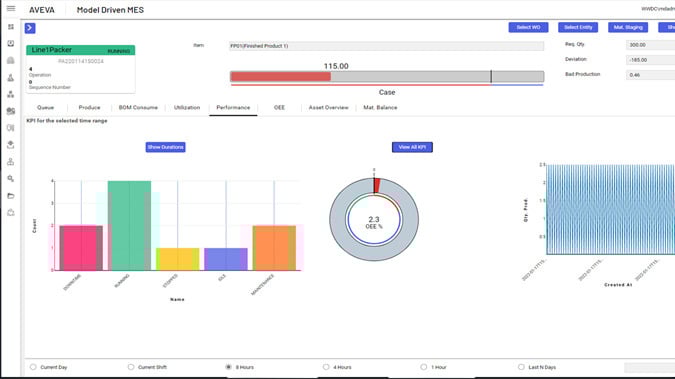Click the Bad Production value field
Screen dimensions: 675x379
[x=650, y=75]
